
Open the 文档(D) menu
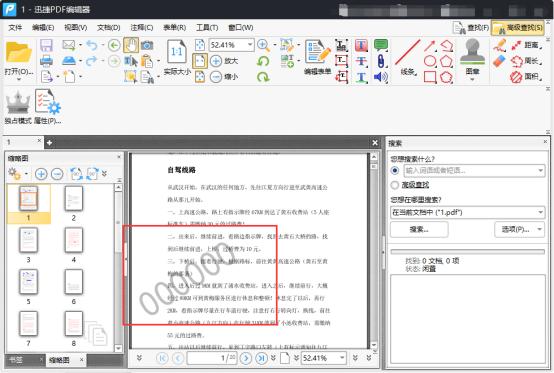tap(109, 27)
